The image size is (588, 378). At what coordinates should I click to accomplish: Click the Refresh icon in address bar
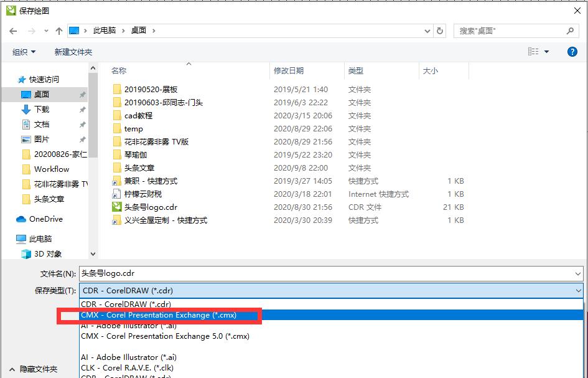coord(440,31)
